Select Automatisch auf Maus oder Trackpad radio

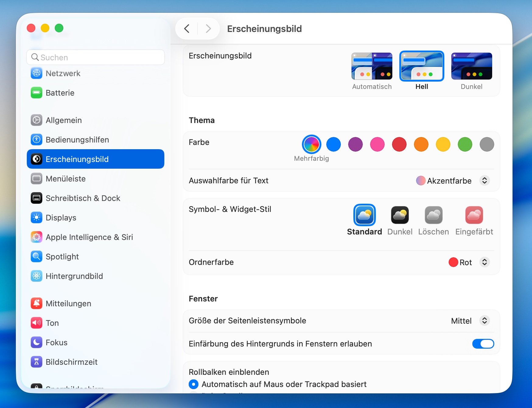(x=194, y=384)
